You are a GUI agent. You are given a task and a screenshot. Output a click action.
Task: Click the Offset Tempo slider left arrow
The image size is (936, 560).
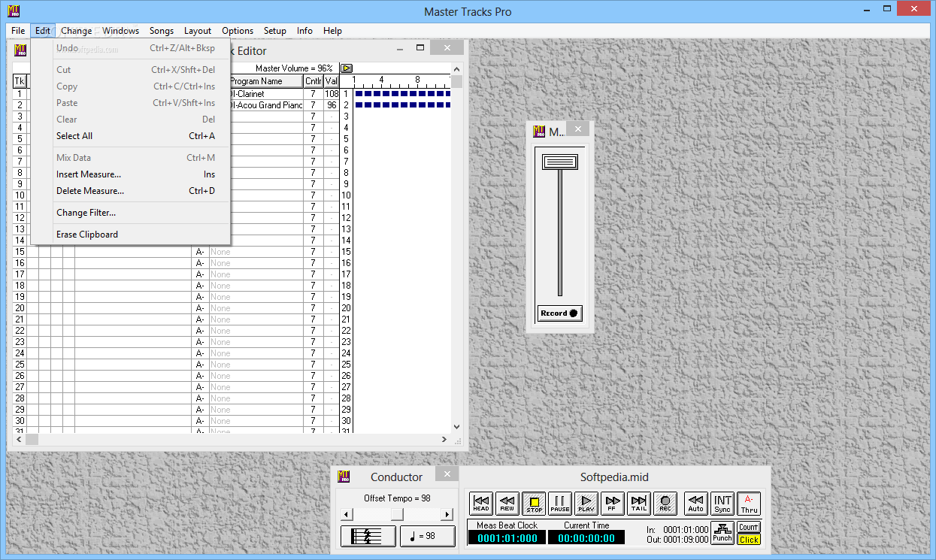pos(346,514)
